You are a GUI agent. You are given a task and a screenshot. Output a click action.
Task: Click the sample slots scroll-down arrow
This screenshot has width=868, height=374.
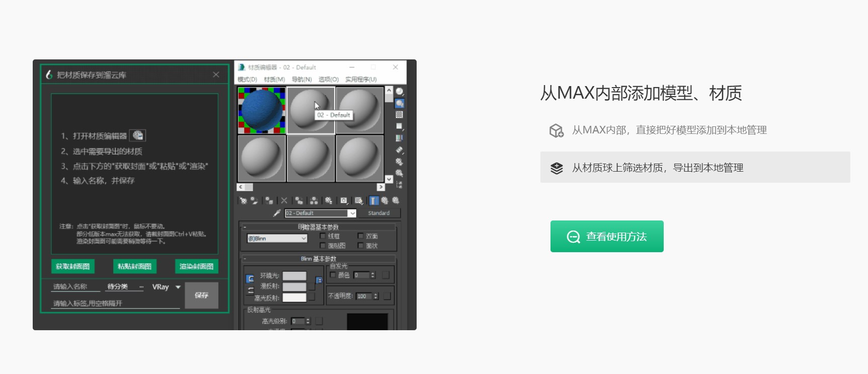pyautogui.click(x=389, y=179)
